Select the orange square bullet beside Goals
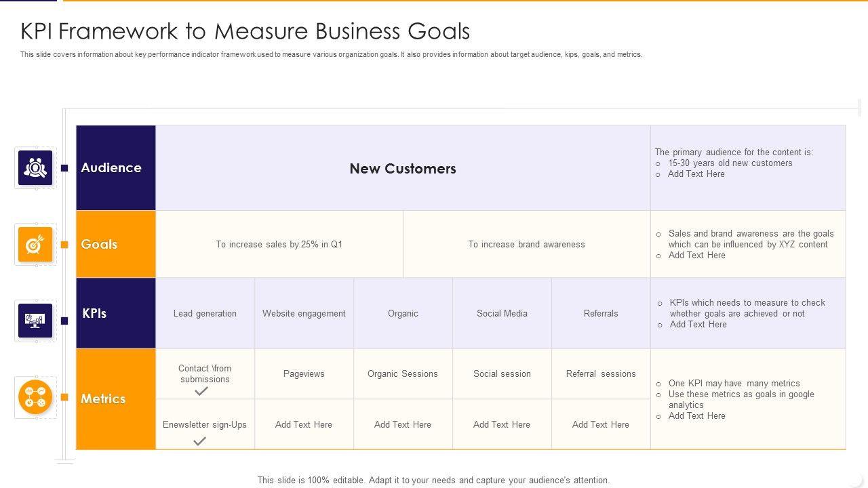868x488 pixels. point(64,245)
